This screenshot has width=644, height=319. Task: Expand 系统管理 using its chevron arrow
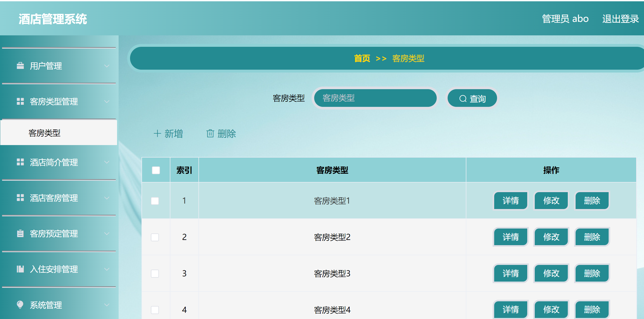[107, 305]
